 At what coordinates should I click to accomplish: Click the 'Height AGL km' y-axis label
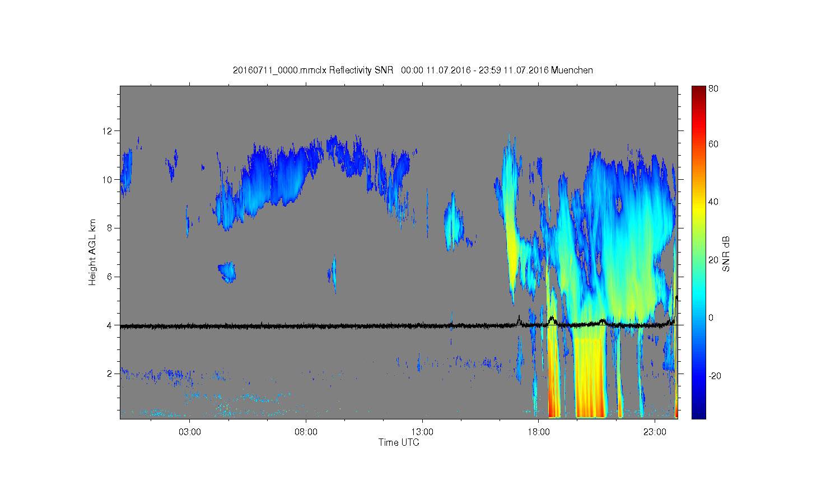[92, 252]
